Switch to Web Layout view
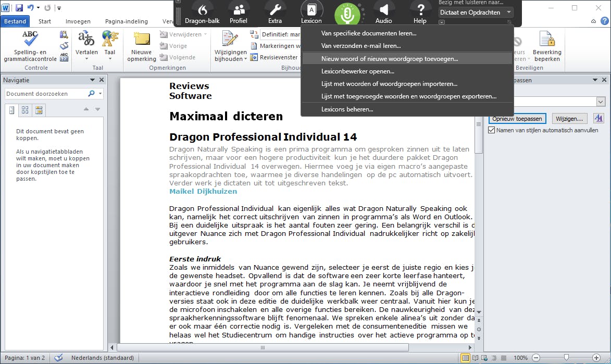This screenshot has height=364, width=611. coord(484,358)
